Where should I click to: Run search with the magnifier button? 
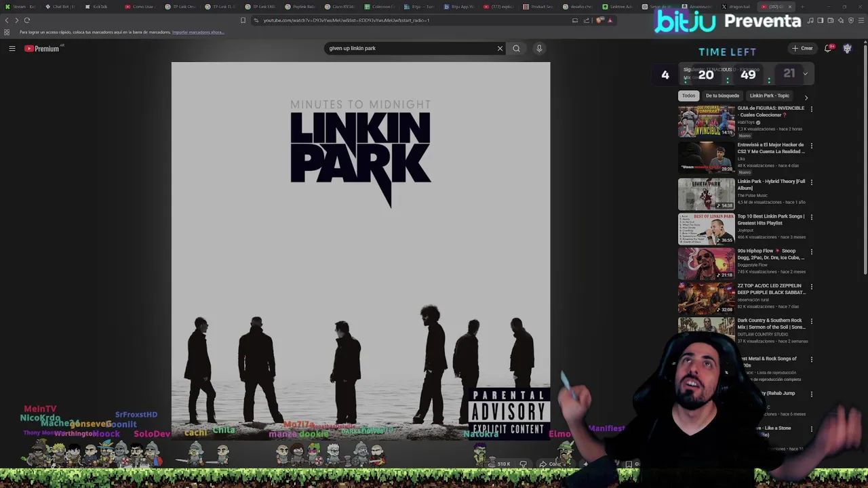(516, 48)
